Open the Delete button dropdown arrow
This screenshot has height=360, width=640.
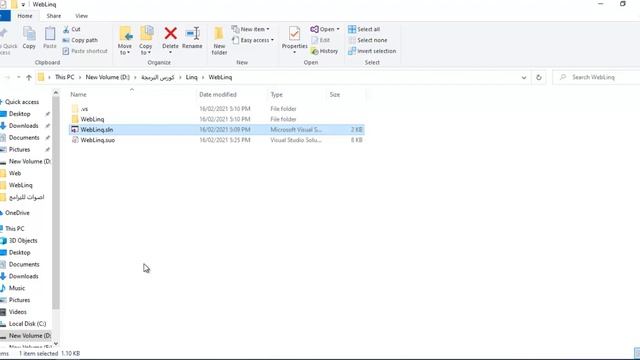point(171,52)
